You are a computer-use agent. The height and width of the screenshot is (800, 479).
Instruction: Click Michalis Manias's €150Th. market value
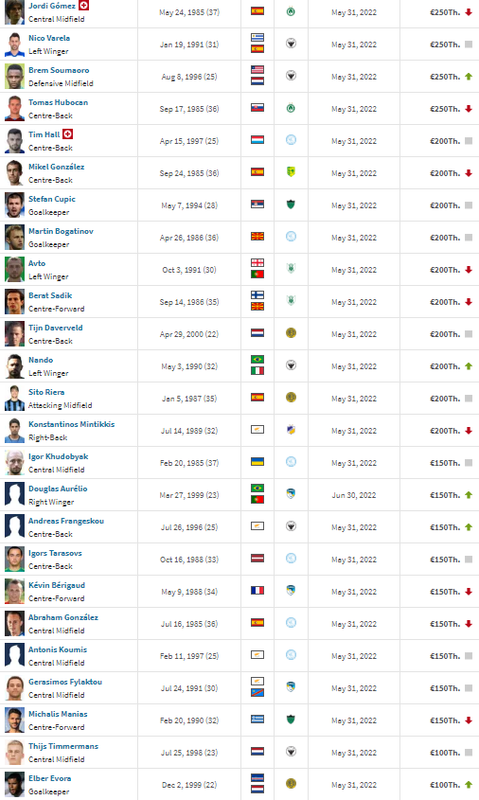(445, 720)
